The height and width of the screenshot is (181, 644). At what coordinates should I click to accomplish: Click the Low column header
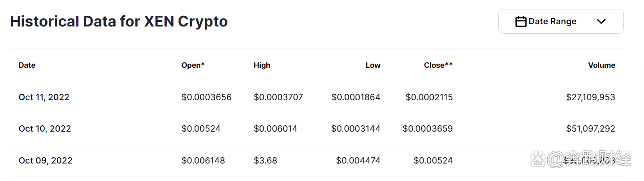(x=373, y=65)
